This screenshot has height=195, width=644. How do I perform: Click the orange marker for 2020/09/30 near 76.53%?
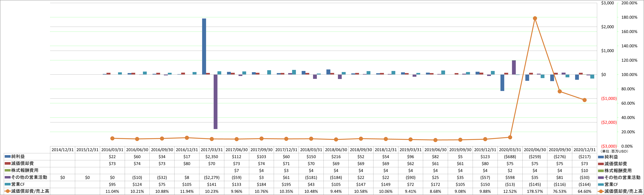tap(560, 91)
